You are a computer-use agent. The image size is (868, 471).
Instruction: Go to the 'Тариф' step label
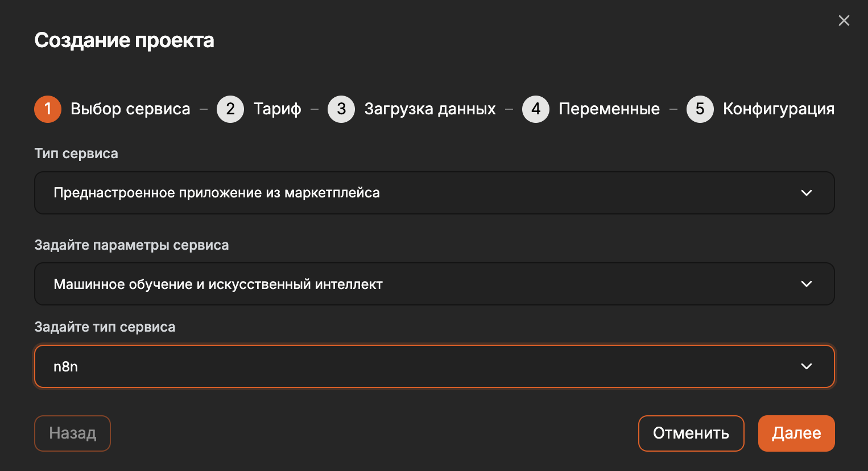tap(278, 109)
